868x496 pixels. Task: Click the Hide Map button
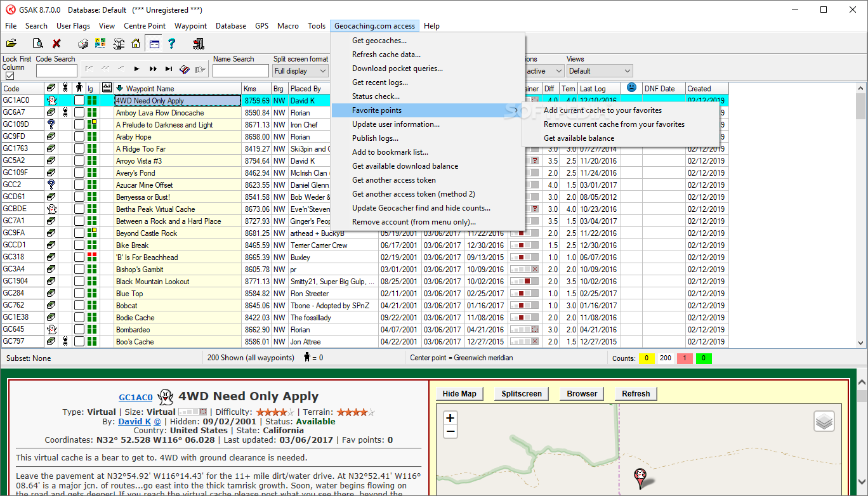tap(459, 394)
